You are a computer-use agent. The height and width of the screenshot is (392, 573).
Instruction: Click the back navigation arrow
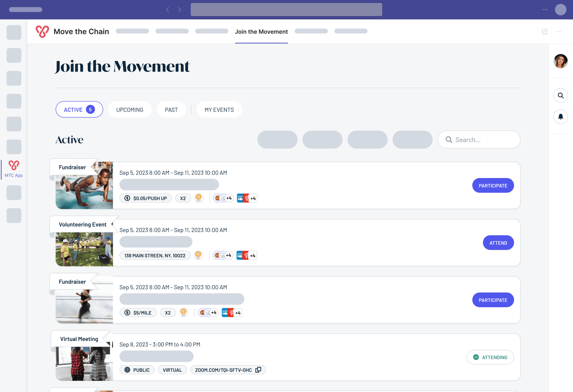click(168, 10)
